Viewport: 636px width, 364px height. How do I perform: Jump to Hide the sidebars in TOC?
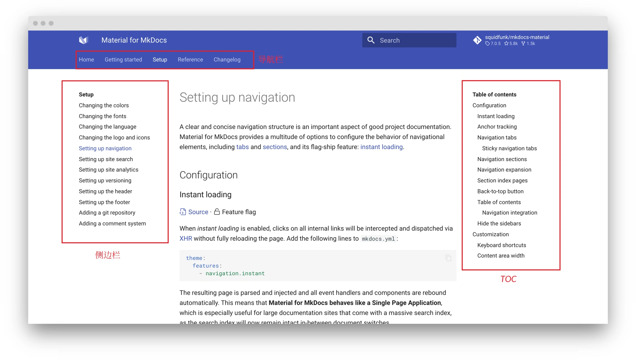click(x=499, y=224)
